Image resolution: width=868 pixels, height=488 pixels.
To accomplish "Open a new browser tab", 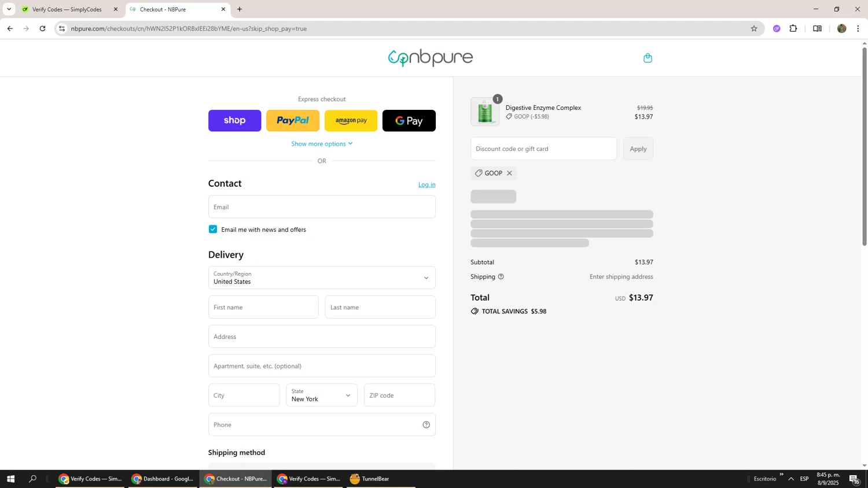I will [x=240, y=9].
